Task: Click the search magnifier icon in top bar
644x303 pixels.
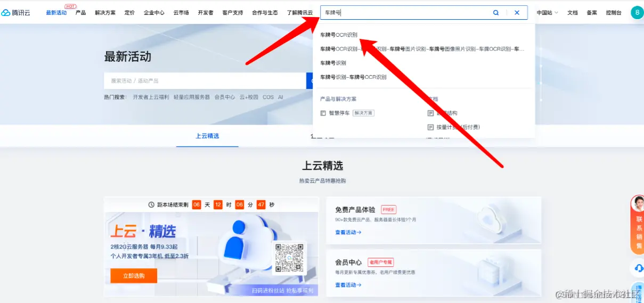Action: coord(496,12)
